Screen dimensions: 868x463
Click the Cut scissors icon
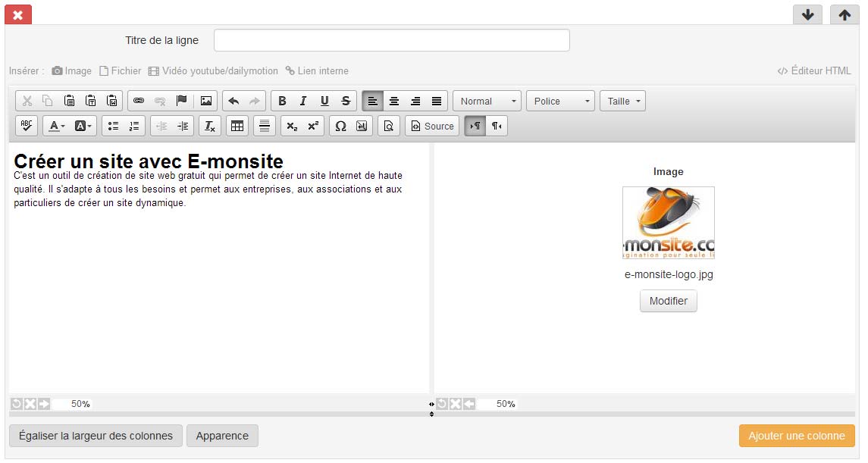pos(27,102)
